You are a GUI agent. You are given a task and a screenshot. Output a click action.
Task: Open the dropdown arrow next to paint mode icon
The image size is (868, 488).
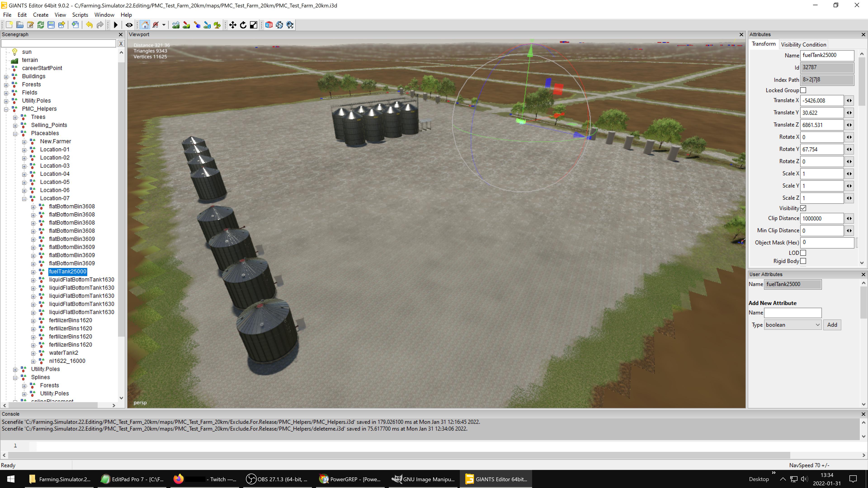coord(164,25)
